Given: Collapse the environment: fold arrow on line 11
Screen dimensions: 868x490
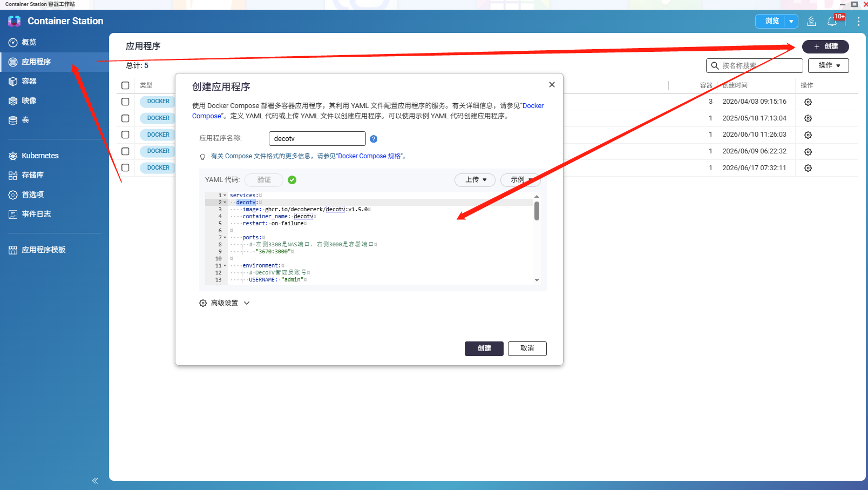Looking at the screenshot, I should (x=225, y=266).
